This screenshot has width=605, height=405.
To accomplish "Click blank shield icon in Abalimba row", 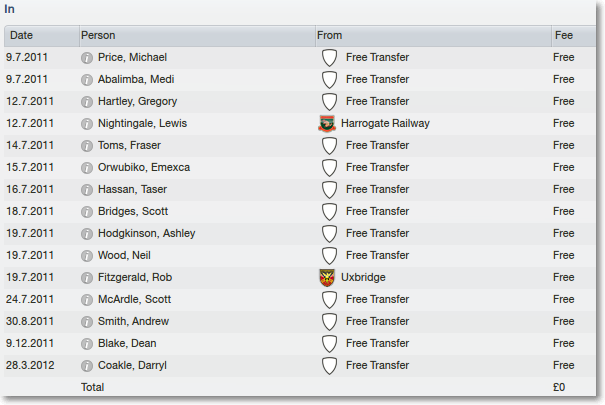I will [x=330, y=80].
